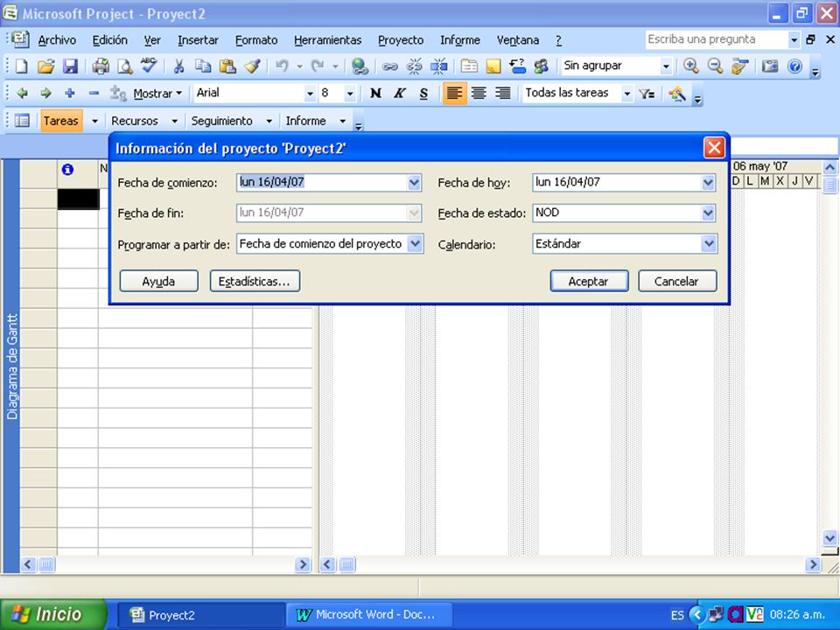Open the Edición menu

pos(110,40)
